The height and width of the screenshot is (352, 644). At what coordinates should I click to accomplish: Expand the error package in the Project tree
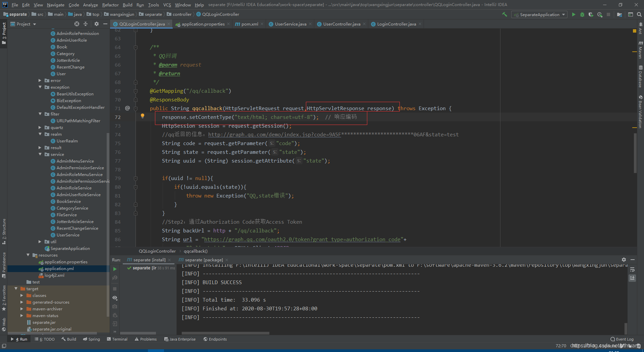coord(40,81)
